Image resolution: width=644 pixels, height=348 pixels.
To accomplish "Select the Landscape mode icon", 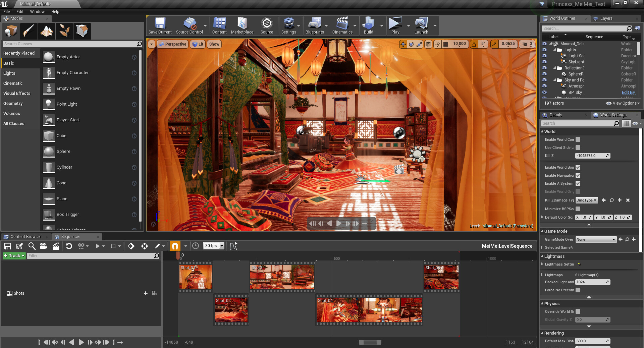I will click(47, 31).
